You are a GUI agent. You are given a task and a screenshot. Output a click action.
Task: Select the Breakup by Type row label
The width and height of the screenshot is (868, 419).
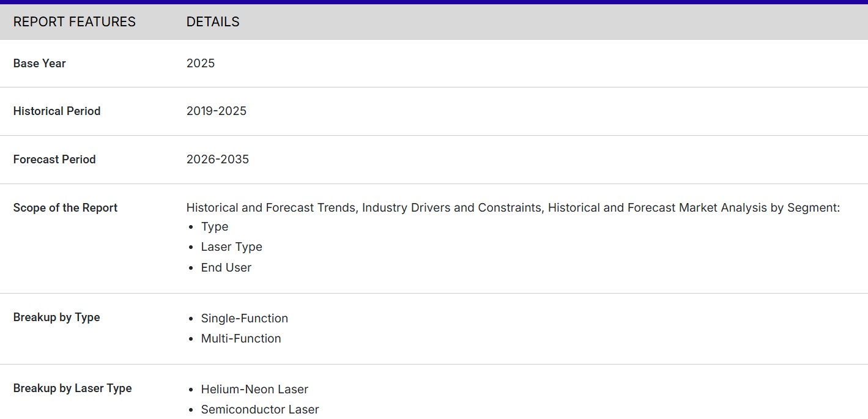click(56, 317)
